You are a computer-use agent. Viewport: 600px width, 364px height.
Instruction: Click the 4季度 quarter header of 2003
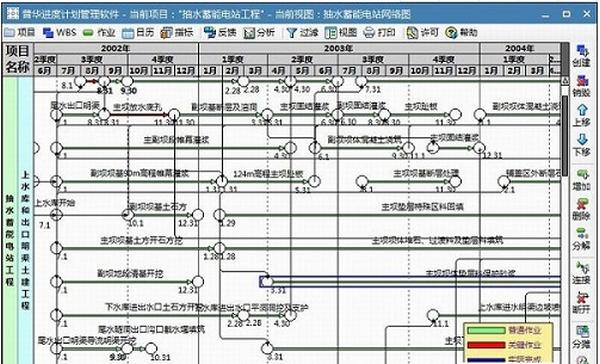[444, 59]
